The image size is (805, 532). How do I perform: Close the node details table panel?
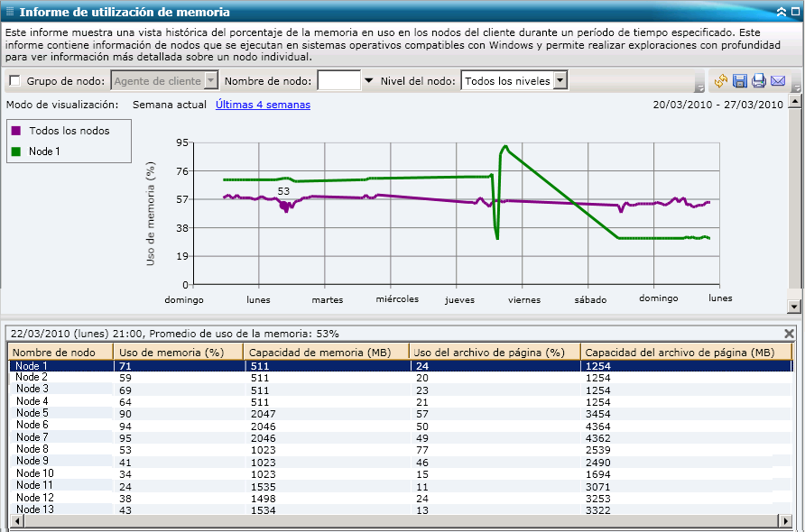790,334
